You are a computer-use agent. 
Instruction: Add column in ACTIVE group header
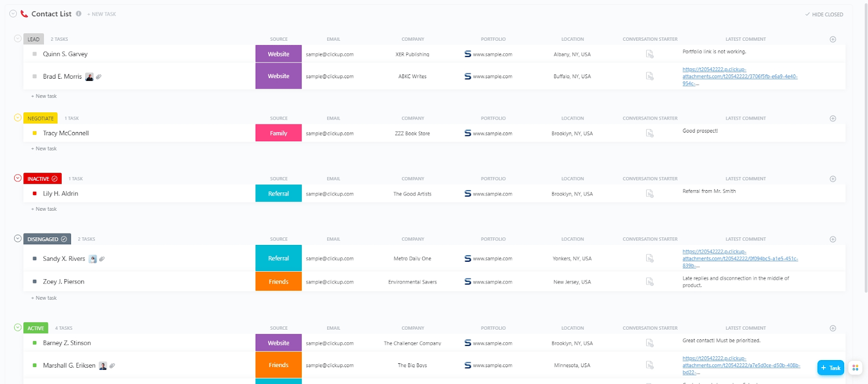point(833,328)
